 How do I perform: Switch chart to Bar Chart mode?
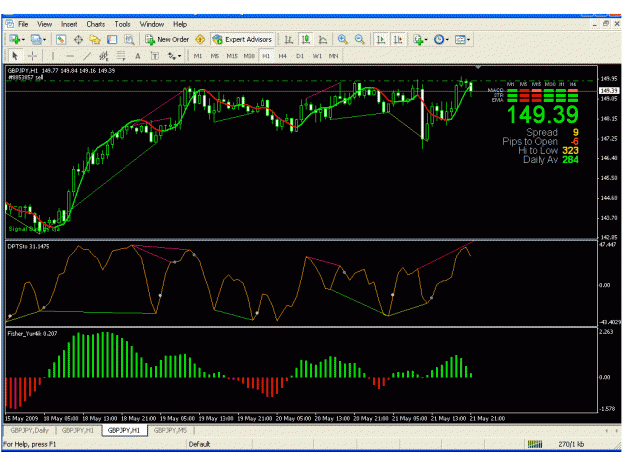tap(289, 39)
